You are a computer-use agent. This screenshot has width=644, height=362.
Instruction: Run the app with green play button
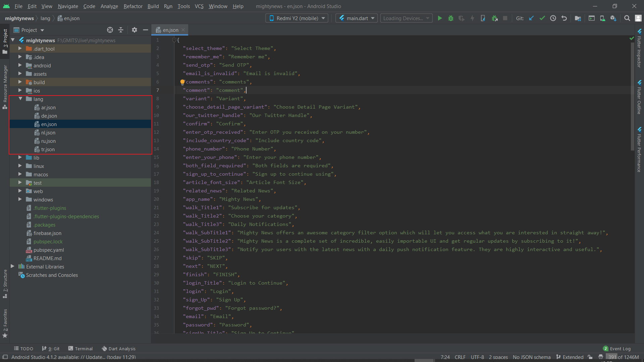coord(440,18)
